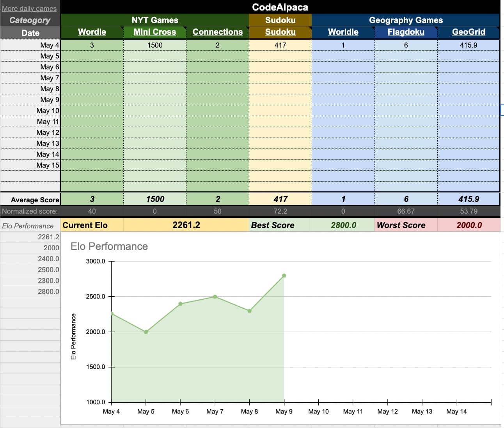Select the Elo list value 2000
Viewport: 504px width, 428px height.
30,248
